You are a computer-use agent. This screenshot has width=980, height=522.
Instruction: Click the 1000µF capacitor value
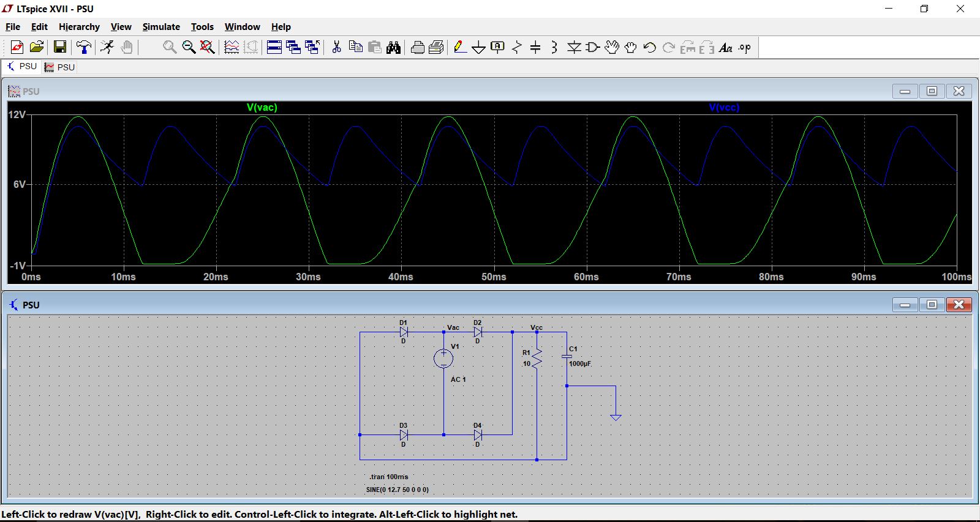(580, 364)
